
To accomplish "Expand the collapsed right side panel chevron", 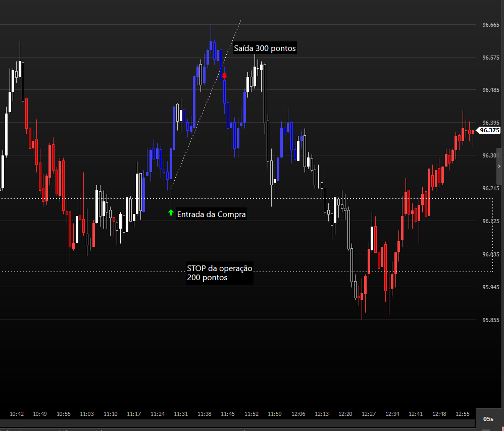I will pos(499,166).
